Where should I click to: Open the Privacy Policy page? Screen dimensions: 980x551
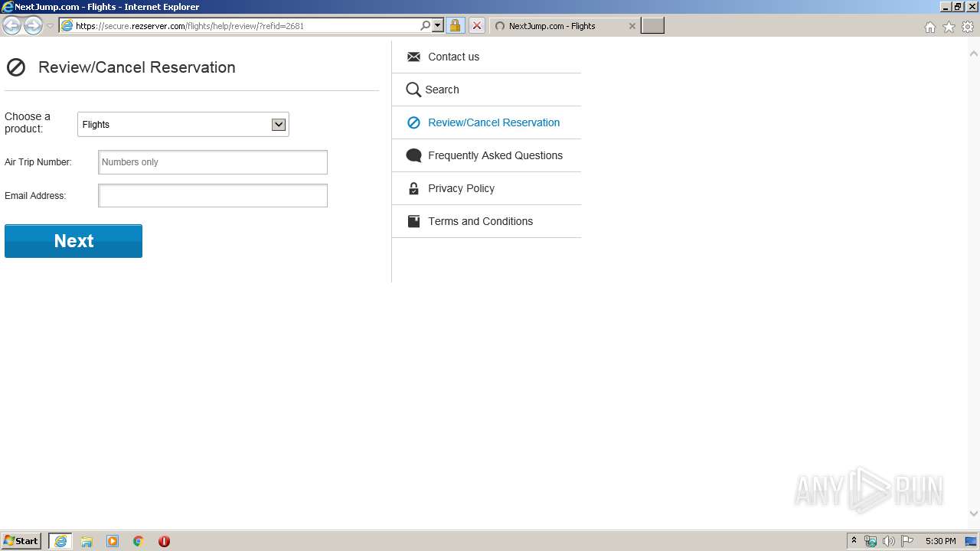461,188
